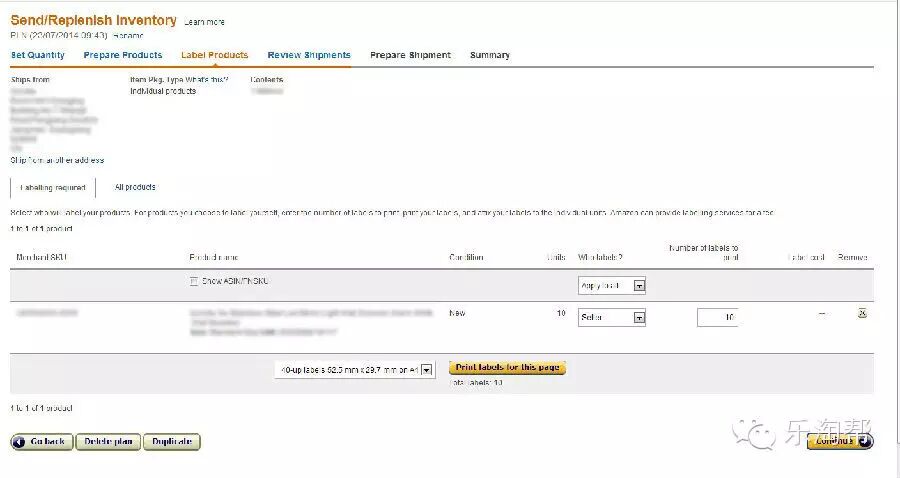
Task: Click the Units value 10
Action: point(561,313)
